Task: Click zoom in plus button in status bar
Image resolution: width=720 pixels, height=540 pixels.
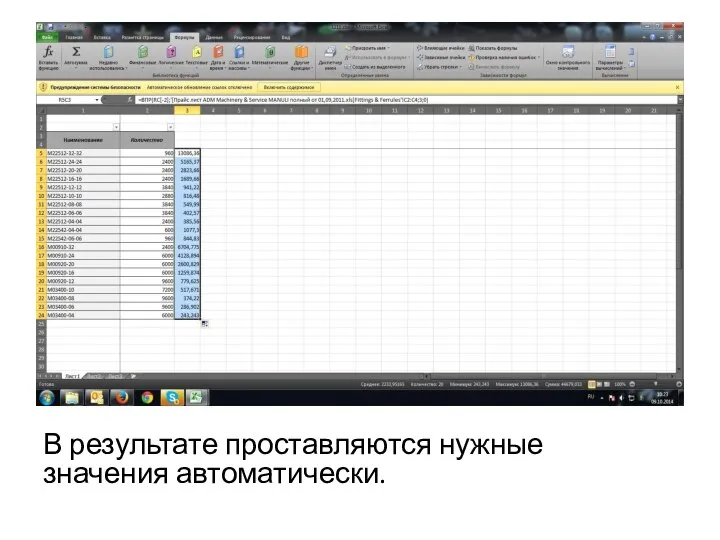Action: pos(679,384)
